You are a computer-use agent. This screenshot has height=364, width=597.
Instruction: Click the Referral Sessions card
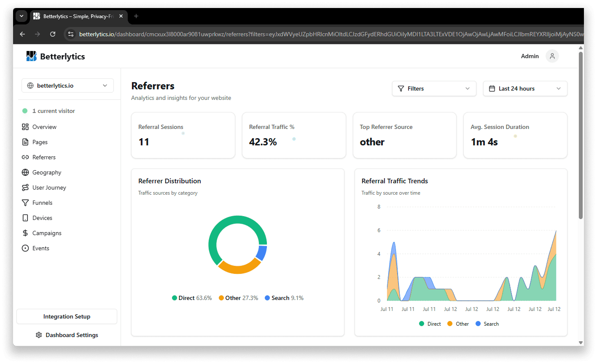[183, 135]
